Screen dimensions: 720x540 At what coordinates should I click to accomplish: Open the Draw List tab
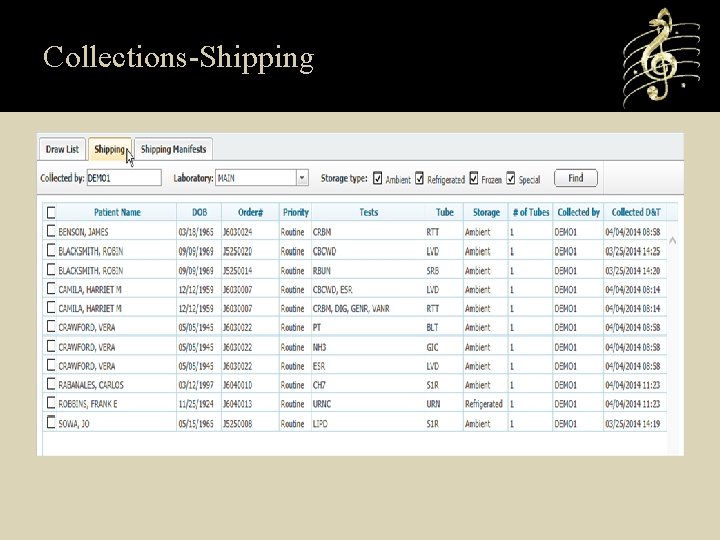62,149
